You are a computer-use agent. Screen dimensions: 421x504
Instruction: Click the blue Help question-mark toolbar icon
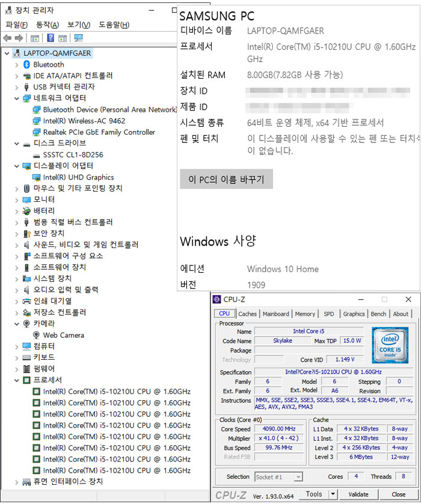[51, 38]
